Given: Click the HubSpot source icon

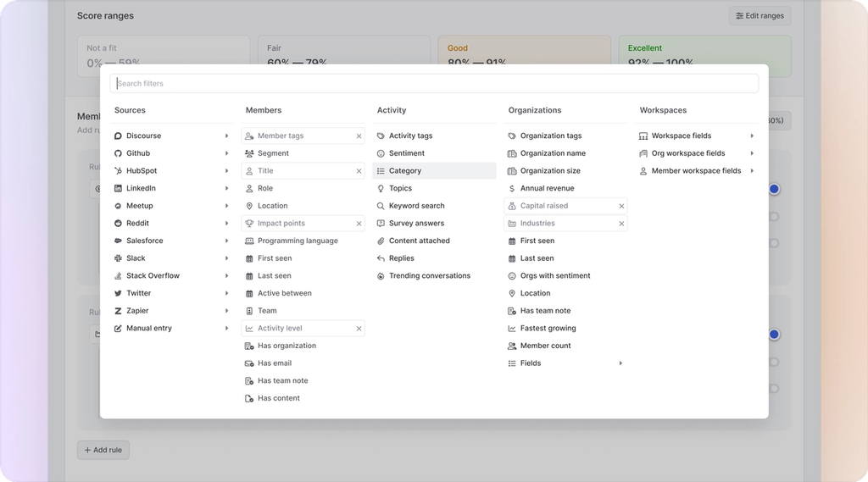Looking at the screenshot, I should coord(118,171).
